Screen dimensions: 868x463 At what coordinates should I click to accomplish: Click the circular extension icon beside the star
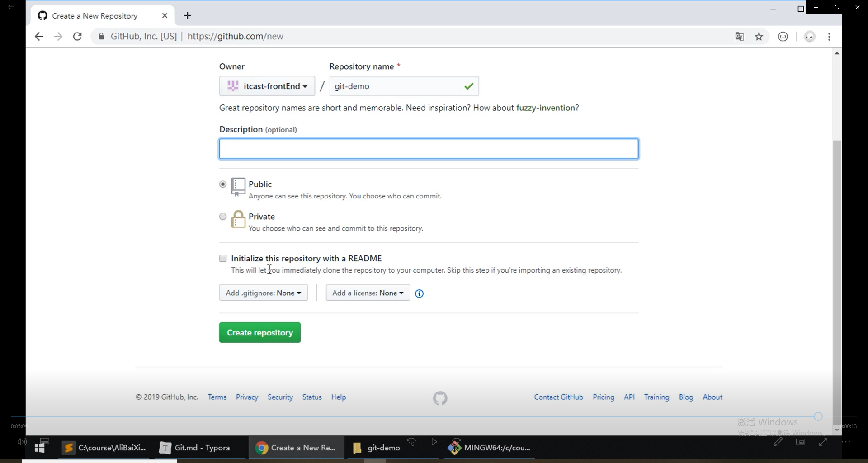click(783, 37)
